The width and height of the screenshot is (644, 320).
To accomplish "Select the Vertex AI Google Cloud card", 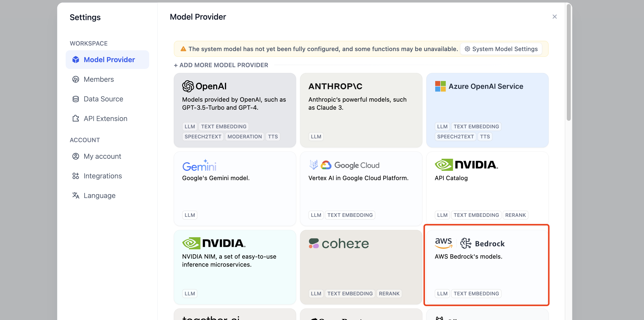I will click(x=361, y=189).
